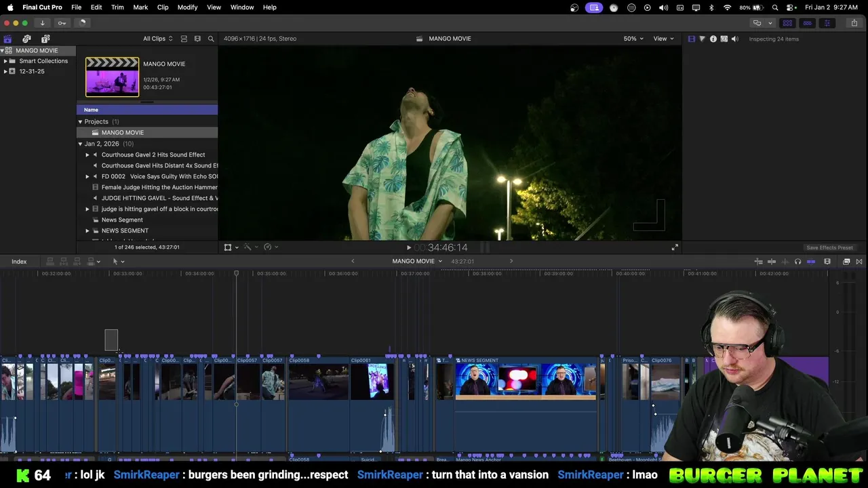Go forward in timeline history arrow
The height and width of the screenshot is (488, 868).
click(x=511, y=262)
